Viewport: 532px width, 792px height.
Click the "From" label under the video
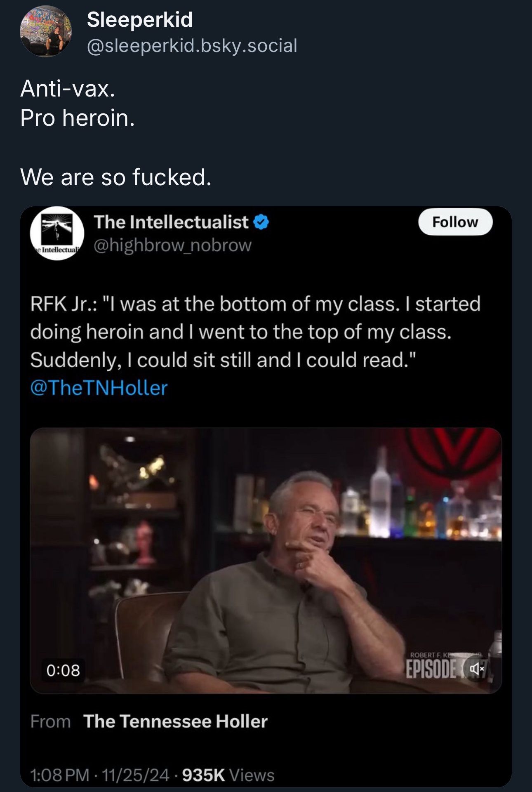pos(50,722)
